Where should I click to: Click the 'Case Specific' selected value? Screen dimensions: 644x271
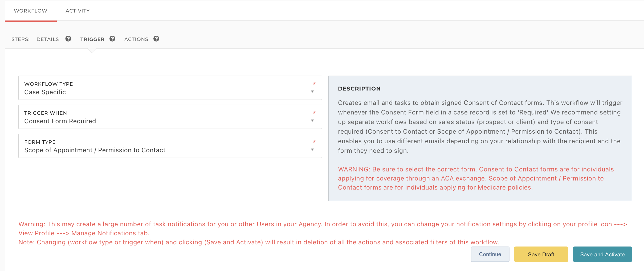tap(45, 92)
